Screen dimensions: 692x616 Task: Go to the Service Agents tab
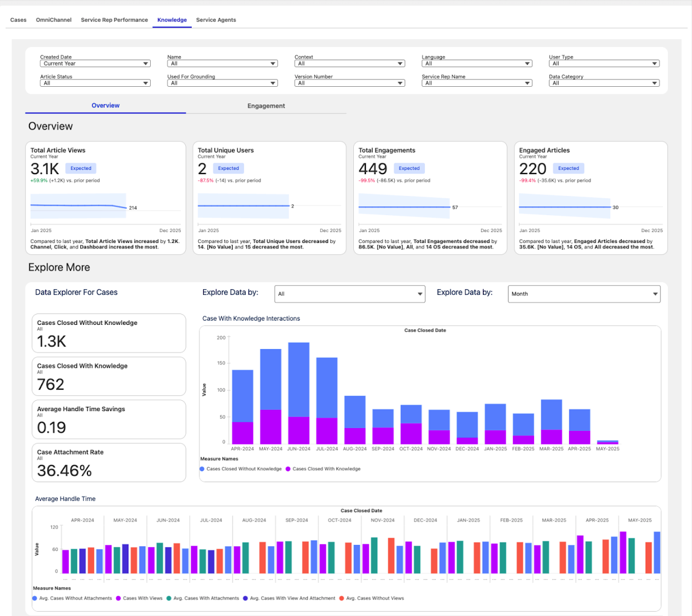tap(216, 20)
